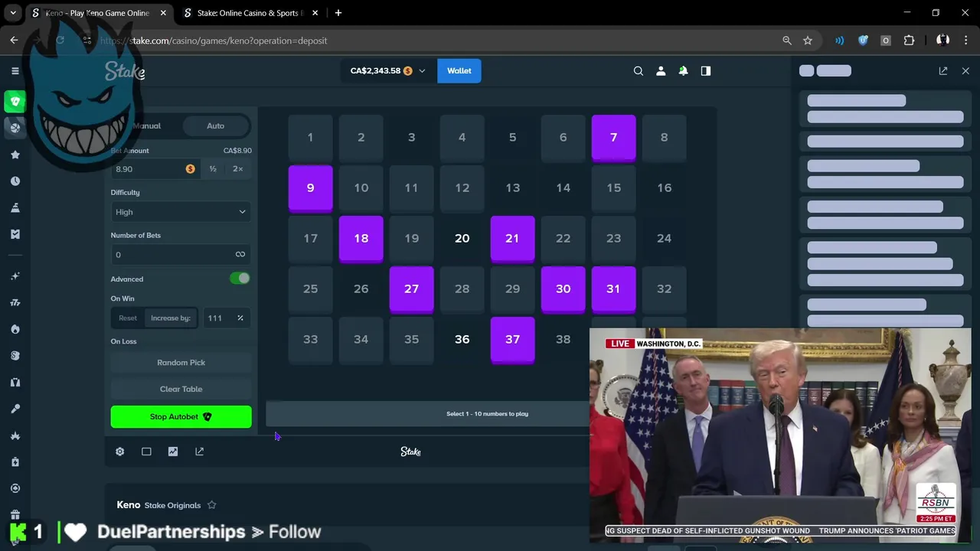Screen dimensions: 980x551
Task: Switch to the Auto betting tab
Action: 215,126
